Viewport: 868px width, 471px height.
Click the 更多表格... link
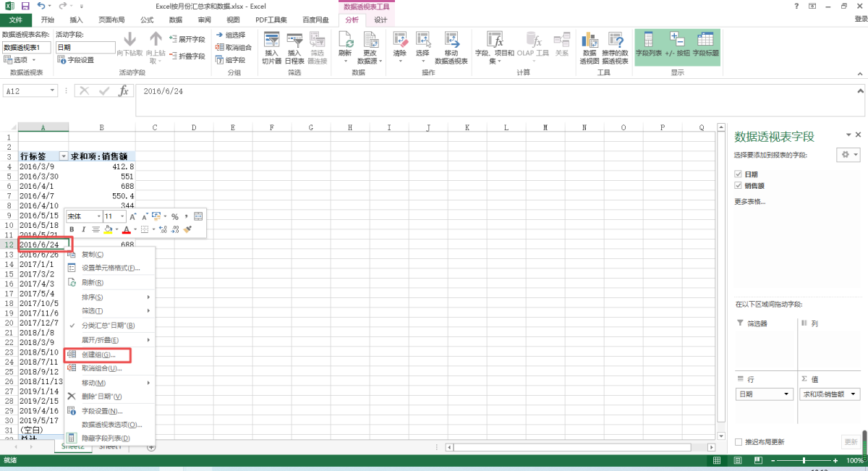coord(750,201)
